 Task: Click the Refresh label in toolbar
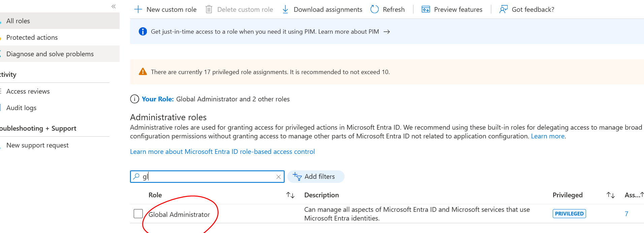[394, 9]
